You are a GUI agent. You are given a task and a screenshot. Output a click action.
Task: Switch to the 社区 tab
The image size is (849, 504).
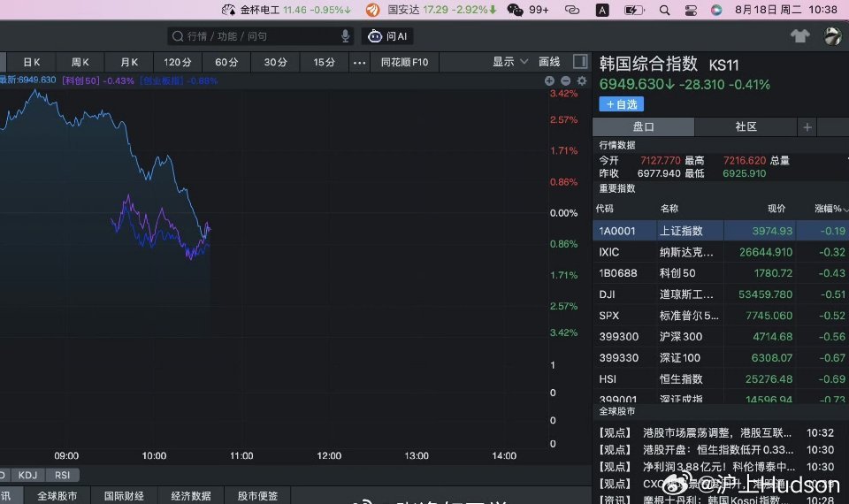(x=746, y=126)
